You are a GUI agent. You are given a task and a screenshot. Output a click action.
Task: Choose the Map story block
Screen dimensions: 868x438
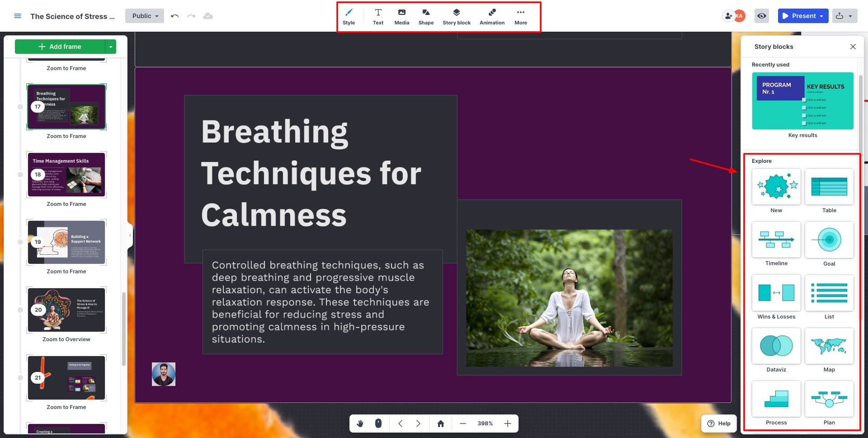coord(829,346)
